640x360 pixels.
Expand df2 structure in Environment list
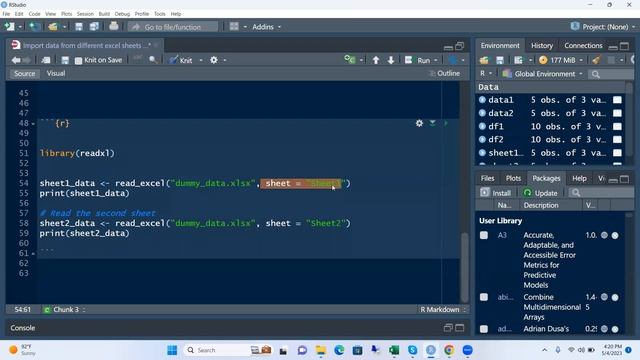(482, 140)
